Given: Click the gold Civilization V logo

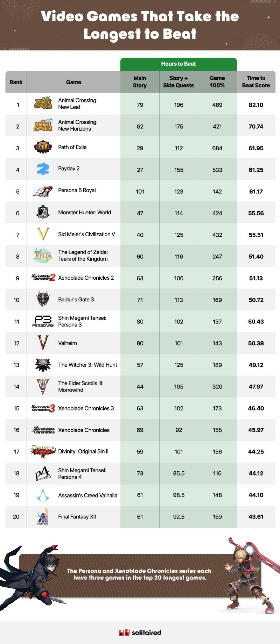Looking at the screenshot, I should 43,234.
